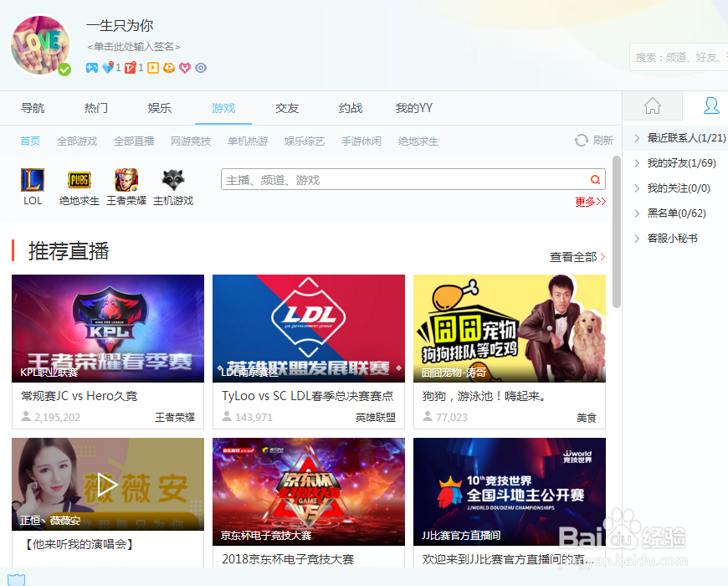Click the 王者荣耀 category tag under KPL
Image resolution: width=728 pixels, height=586 pixels.
click(x=175, y=418)
